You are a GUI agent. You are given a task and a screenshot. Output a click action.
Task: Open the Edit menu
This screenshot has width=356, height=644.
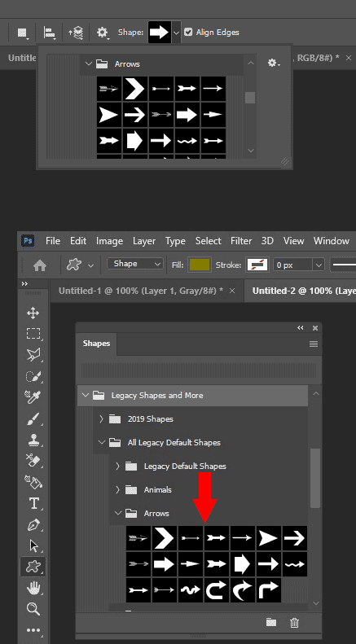(78, 241)
